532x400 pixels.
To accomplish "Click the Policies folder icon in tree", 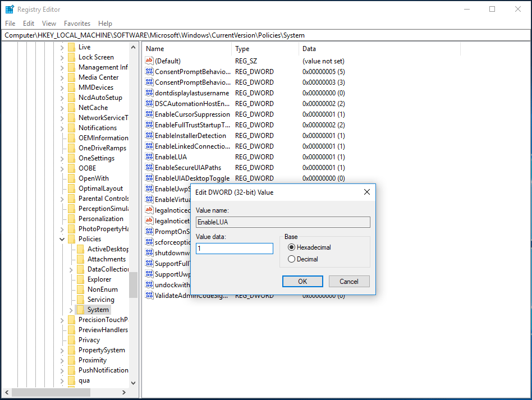I will click(x=71, y=239).
